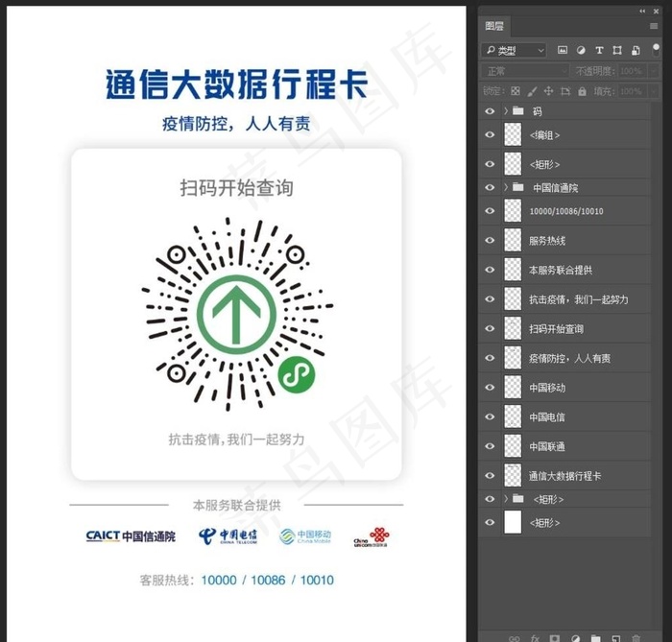The height and width of the screenshot is (642, 672).
Task: Open the 正常 blend mode dropdown
Action: coord(525,71)
